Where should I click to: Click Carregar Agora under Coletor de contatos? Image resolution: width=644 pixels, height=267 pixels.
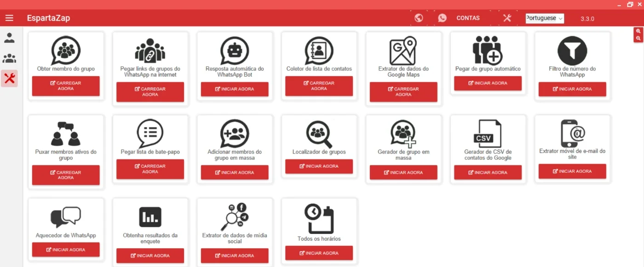click(x=319, y=86)
